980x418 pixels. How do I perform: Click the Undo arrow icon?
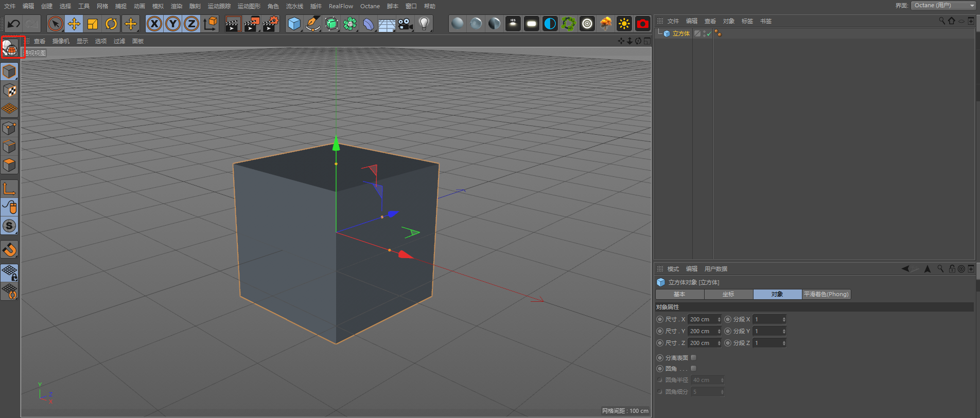pos(14,24)
